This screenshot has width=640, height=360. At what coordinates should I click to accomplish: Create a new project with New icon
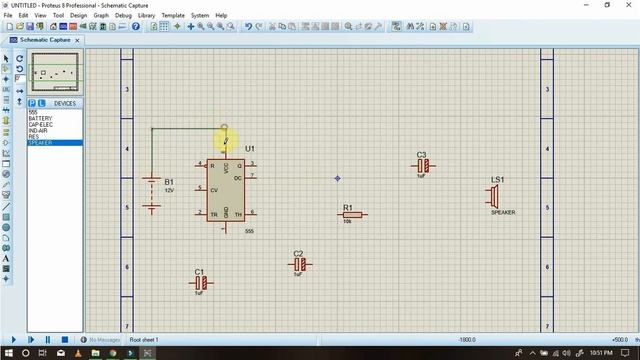pyautogui.click(x=10, y=27)
